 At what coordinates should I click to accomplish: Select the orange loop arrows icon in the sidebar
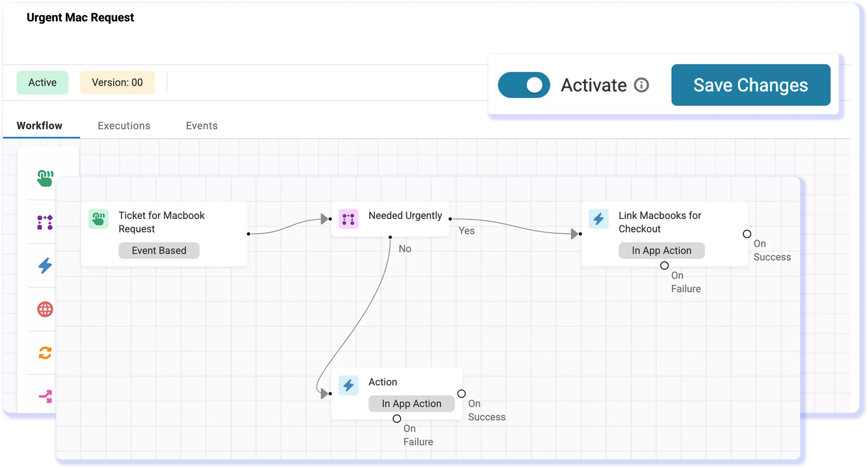pyautogui.click(x=45, y=353)
